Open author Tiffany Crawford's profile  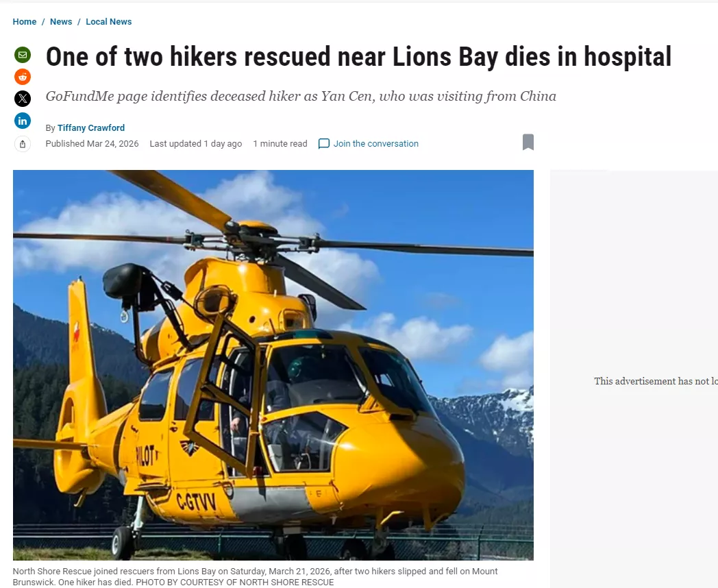coord(91,127)
